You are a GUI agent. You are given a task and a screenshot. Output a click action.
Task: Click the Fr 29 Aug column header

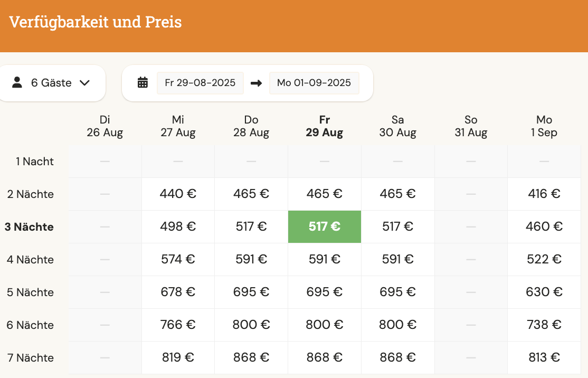point(325,126)
